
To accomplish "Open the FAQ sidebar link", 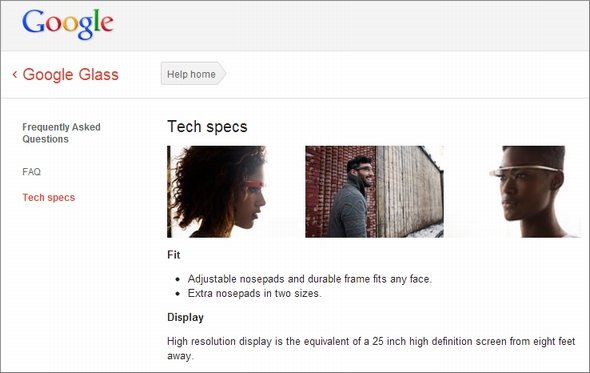I will coord(32,172).
